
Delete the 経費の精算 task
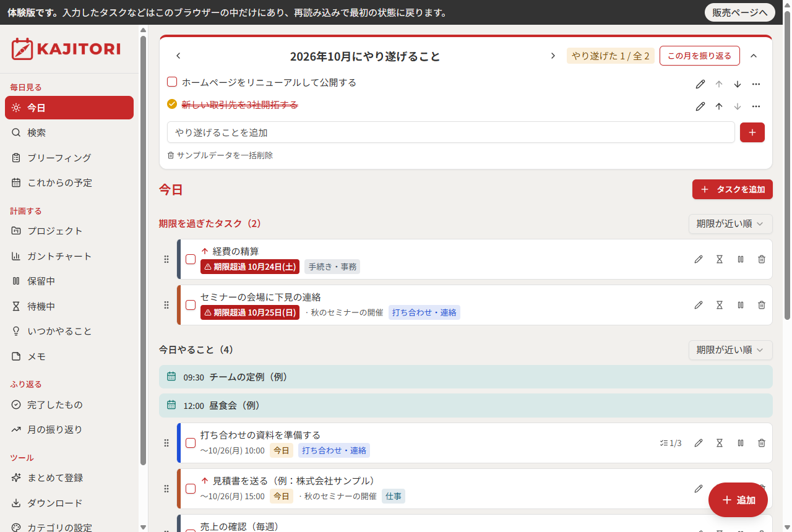point(762,259)
